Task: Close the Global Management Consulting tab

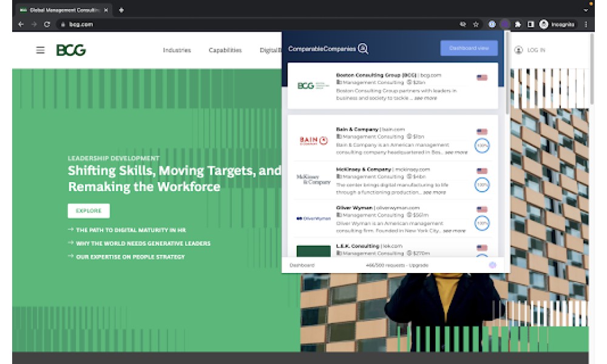Action: [106, 10]
